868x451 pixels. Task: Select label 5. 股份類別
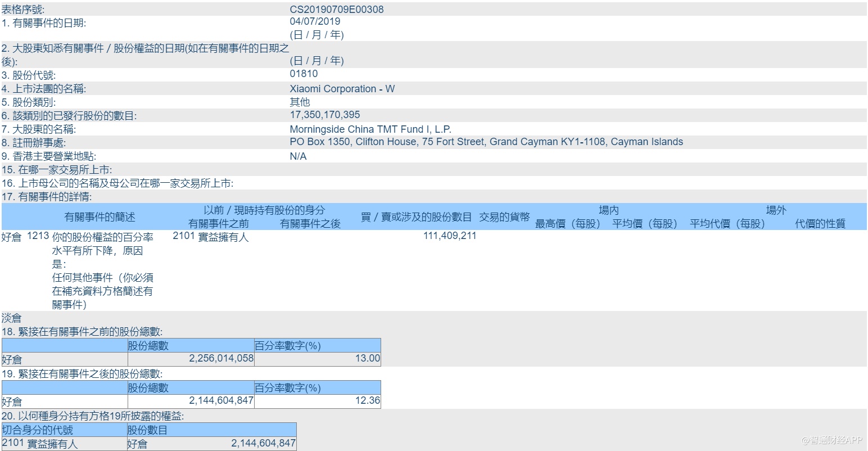coord(29,102)
